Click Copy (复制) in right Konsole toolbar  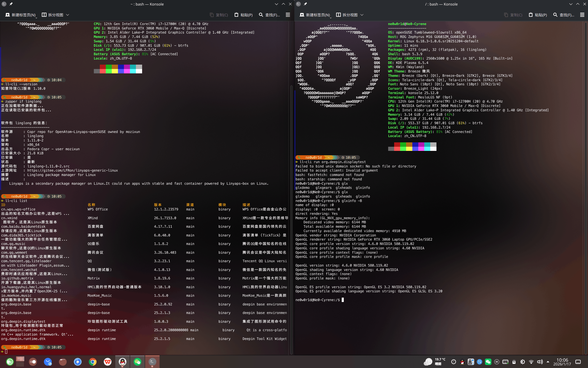click(x=513, y=15)
